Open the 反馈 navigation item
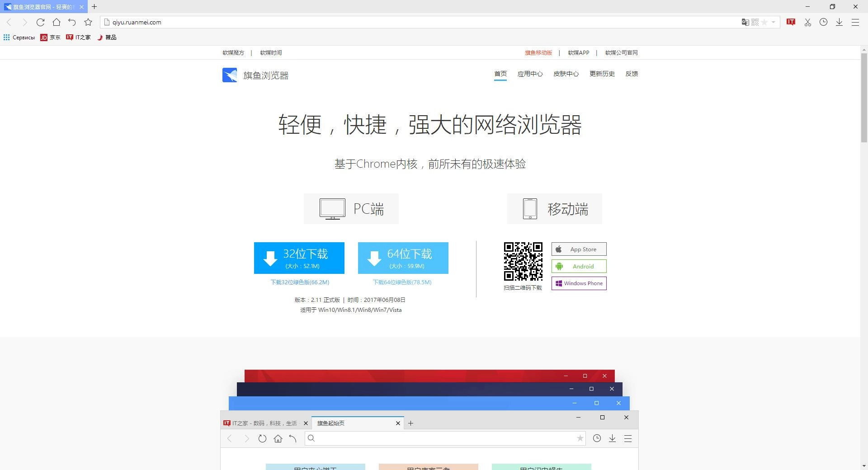The height and width of the screenshot is (470, 868). coord(632,74)
